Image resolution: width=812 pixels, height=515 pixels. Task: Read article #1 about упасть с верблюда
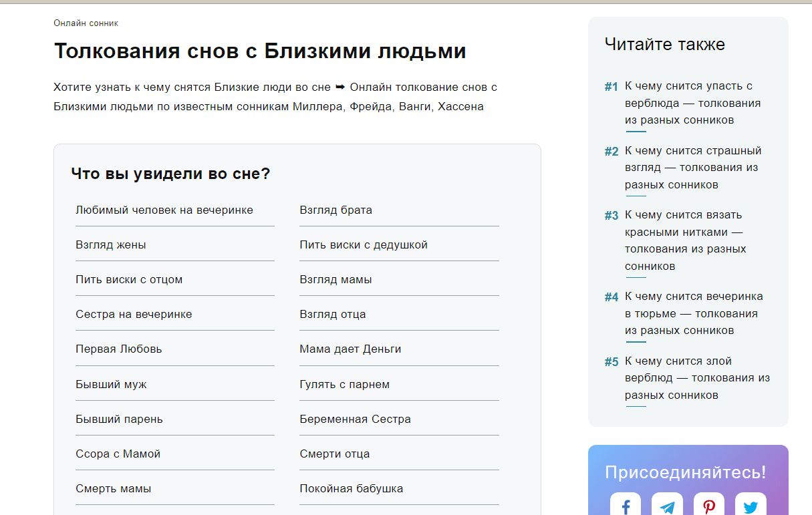click(693, 103)
